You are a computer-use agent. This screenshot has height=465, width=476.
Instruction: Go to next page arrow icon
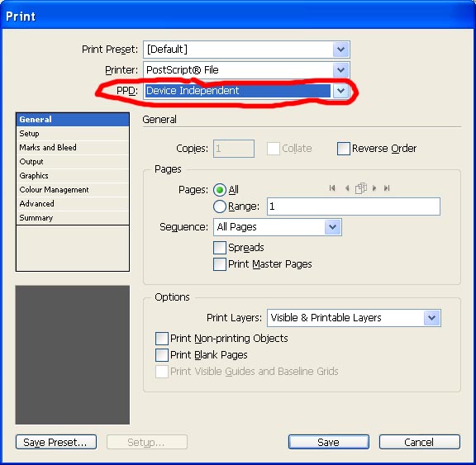pyautogui.click(x=374, y=188)
